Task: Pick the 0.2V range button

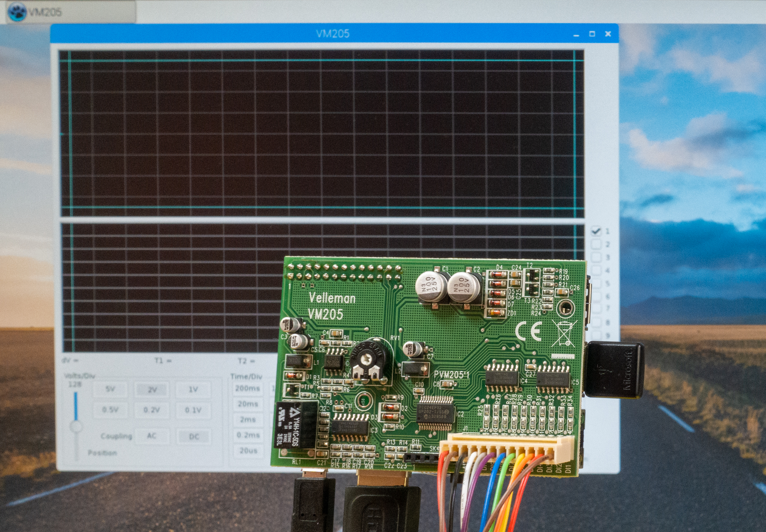Action: click(x=152, y=410)
